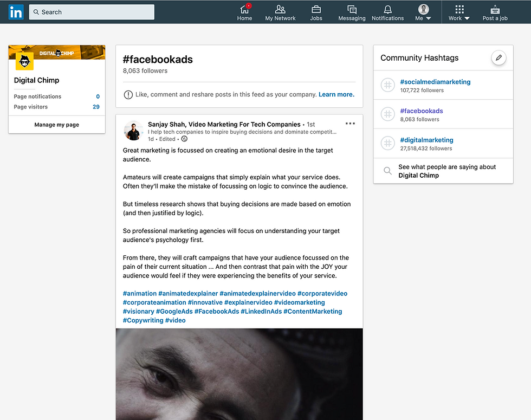
Task: Click Page visitors count 29
Action: [x=96, y=107]
